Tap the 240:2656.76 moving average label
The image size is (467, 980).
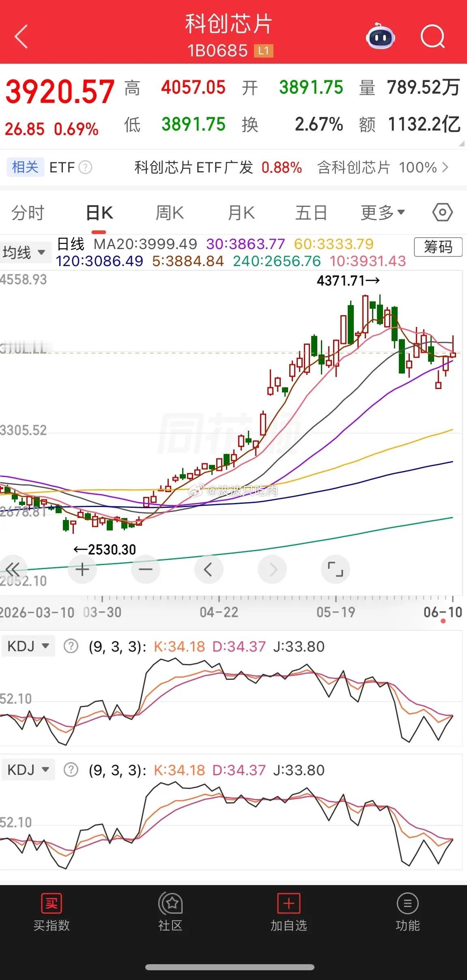pyautogui.click(x=277, y=261)
